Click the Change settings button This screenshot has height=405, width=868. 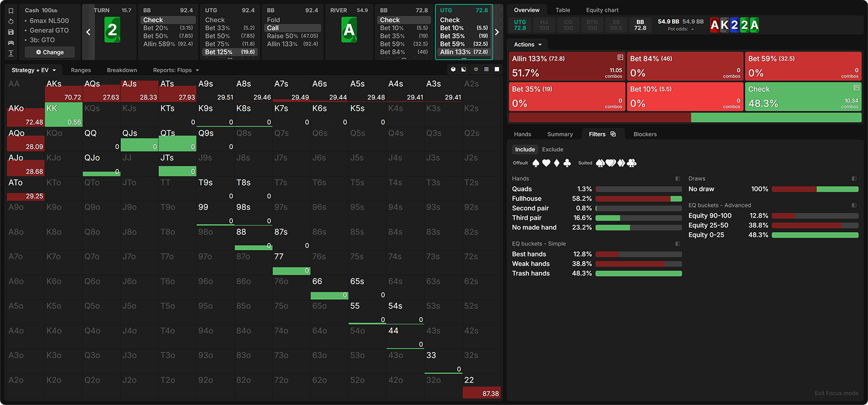[50, 53]
